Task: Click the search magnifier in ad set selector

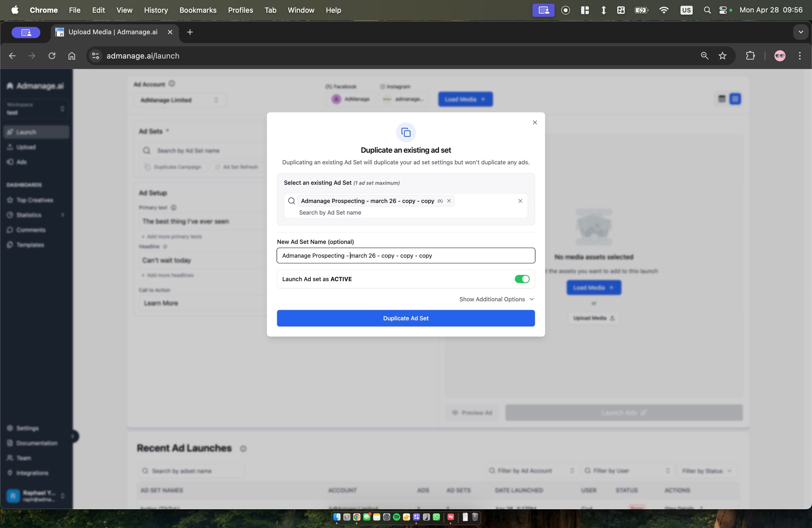Action: (291, 201)
